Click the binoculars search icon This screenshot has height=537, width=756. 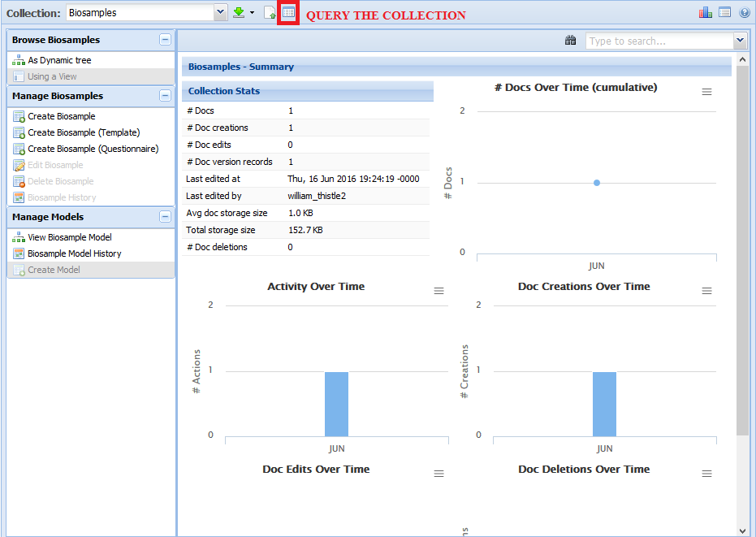coord(571,41)
